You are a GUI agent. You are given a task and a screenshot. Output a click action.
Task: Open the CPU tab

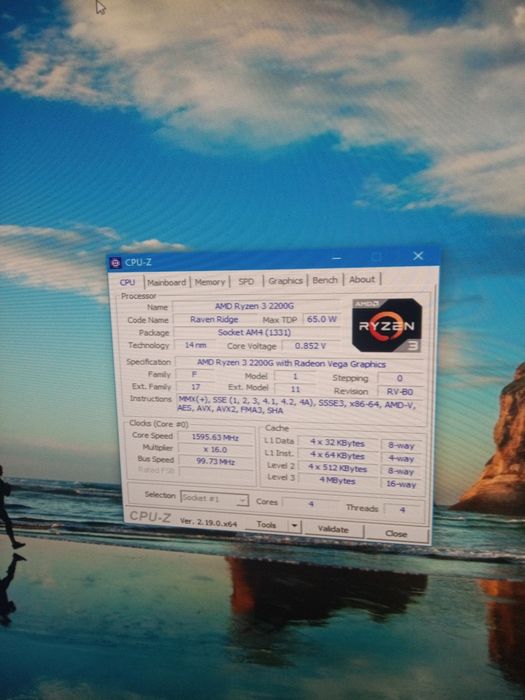pos(127,282)
